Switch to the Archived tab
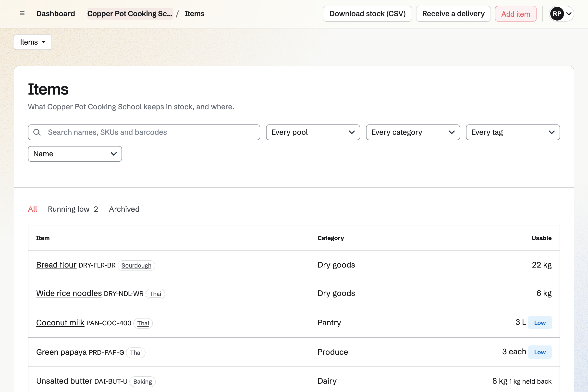Viewport: 588px width, 392px height. (124, 209)
